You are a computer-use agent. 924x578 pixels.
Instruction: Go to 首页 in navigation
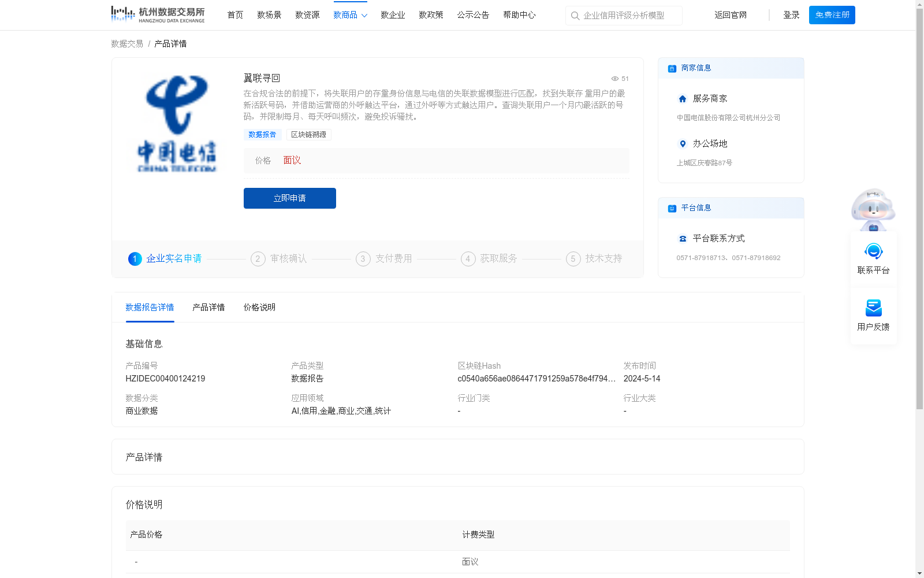(x=235, y=15)
